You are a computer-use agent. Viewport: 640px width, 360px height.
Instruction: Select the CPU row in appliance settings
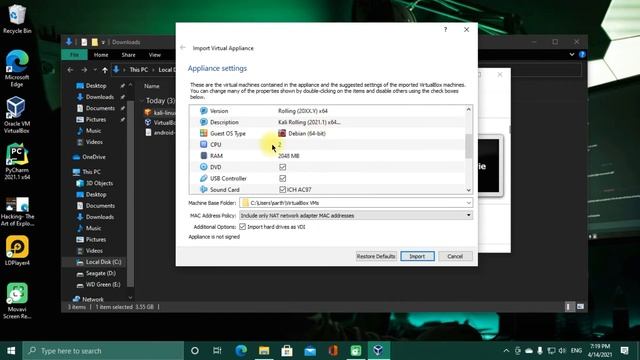pos(328,144)
